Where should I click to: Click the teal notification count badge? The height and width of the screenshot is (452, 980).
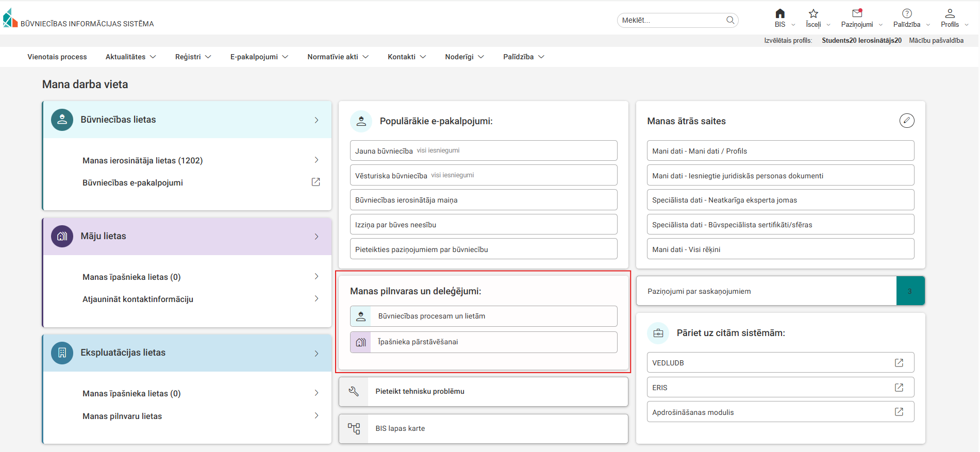(x=910, y=291)
